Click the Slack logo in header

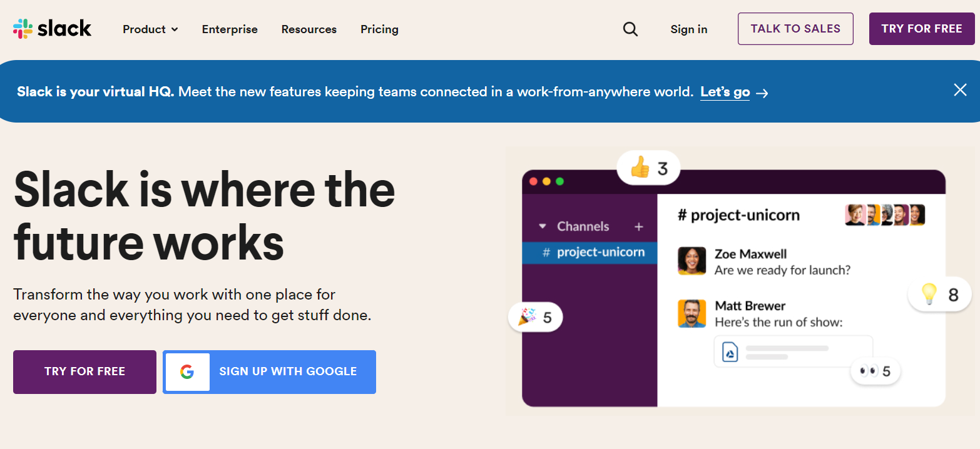[x=52, y=29]
